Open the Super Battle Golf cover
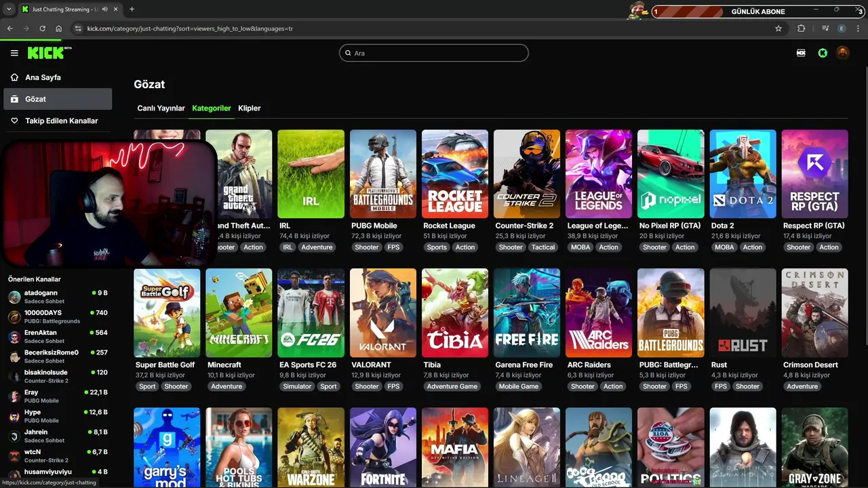 coord(167,313)
